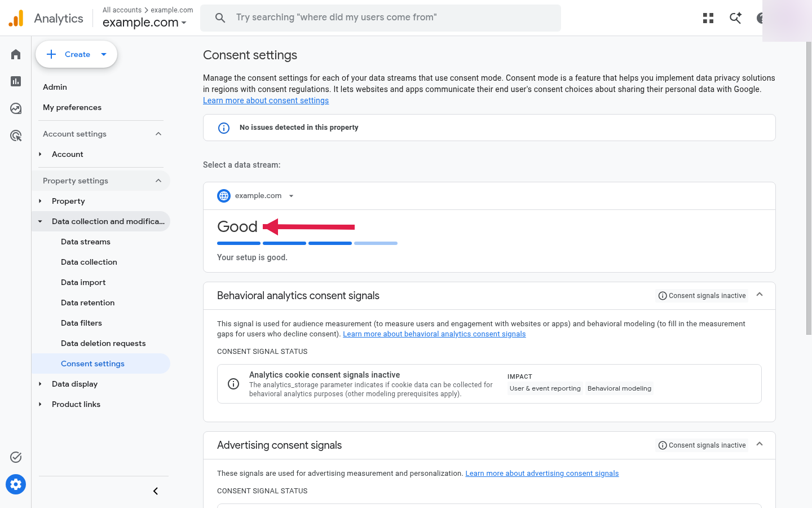Collapse Behavioral analytics consent signals panel
Image resolution: width=812 pixels, height=508 pixels.
[x=760, y=295]
